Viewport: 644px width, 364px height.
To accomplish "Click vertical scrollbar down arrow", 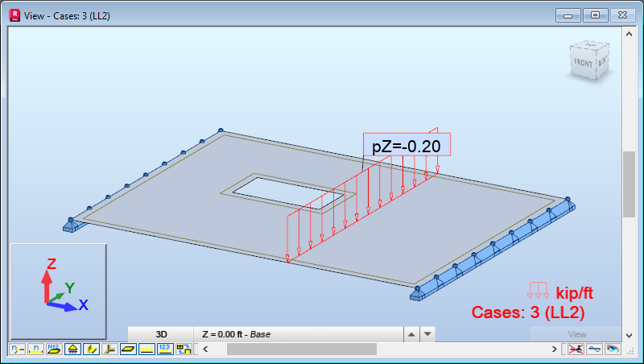I will click(629, 336).
